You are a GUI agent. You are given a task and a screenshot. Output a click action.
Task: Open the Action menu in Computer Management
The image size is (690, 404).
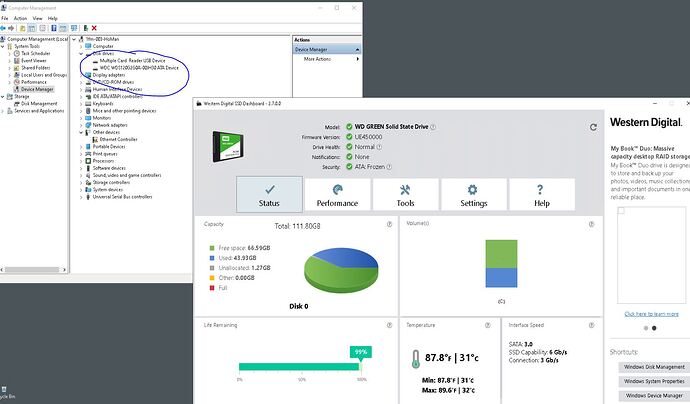pos(20,18)
